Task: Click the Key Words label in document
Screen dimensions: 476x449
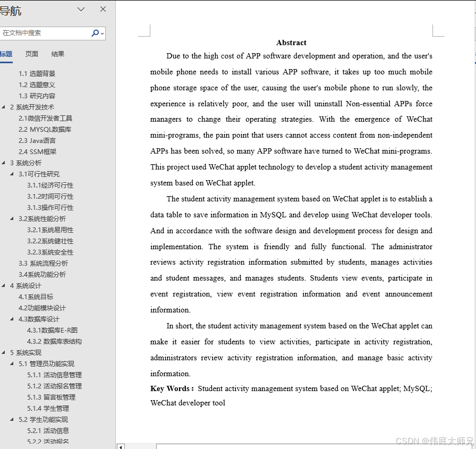Action: (172, 388)
